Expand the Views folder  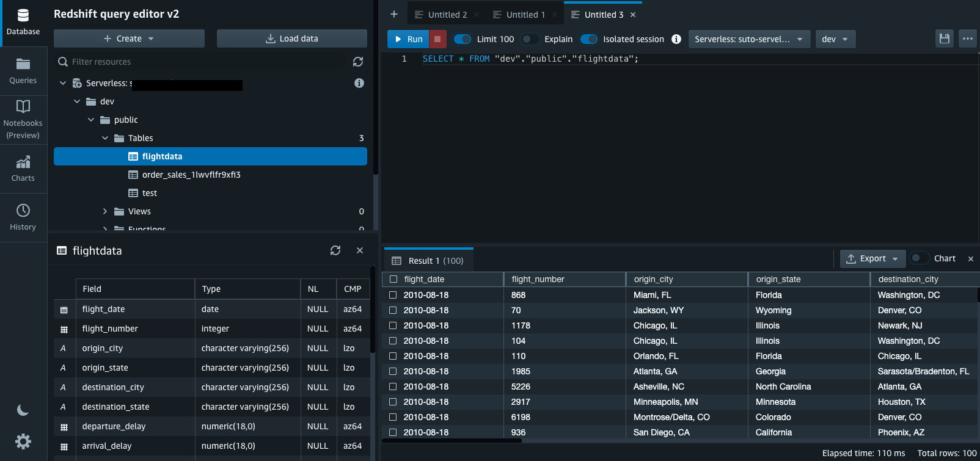click(x=105, y=211)
